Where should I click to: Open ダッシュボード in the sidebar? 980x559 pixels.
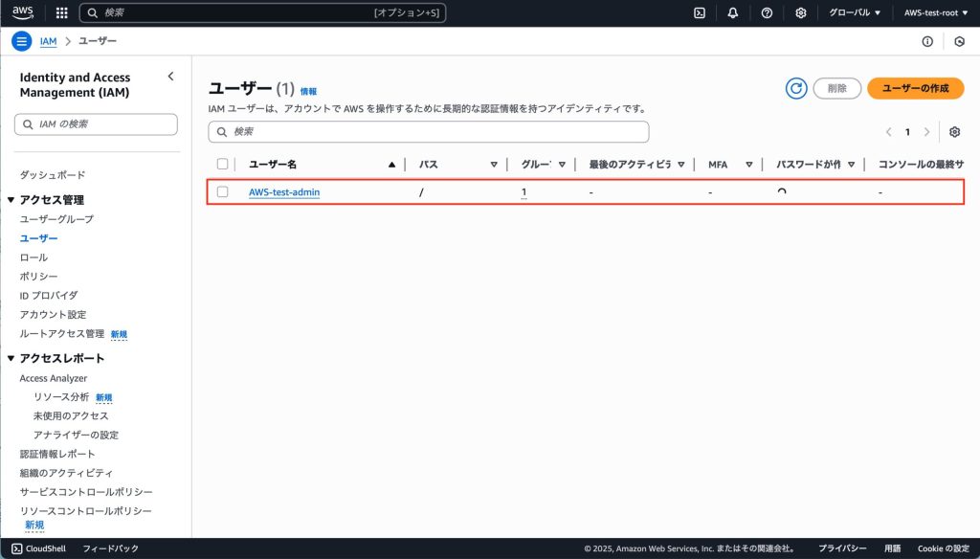[53, 175]
